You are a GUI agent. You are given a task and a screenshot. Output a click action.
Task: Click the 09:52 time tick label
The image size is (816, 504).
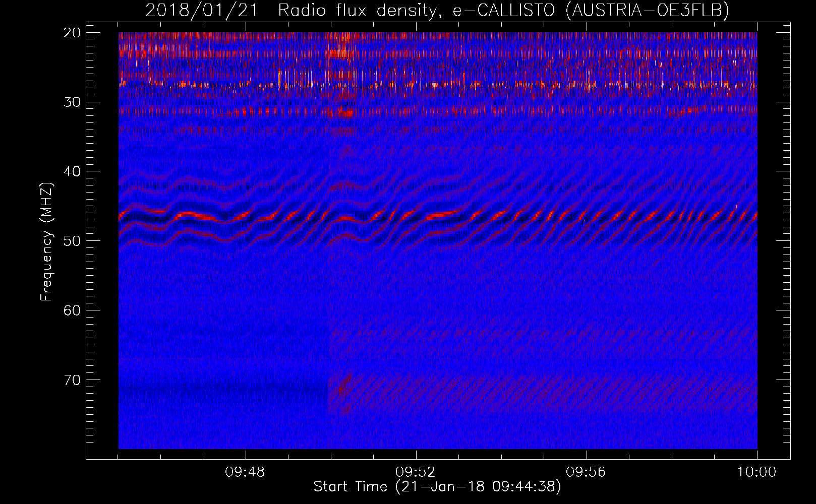[416, 472]
